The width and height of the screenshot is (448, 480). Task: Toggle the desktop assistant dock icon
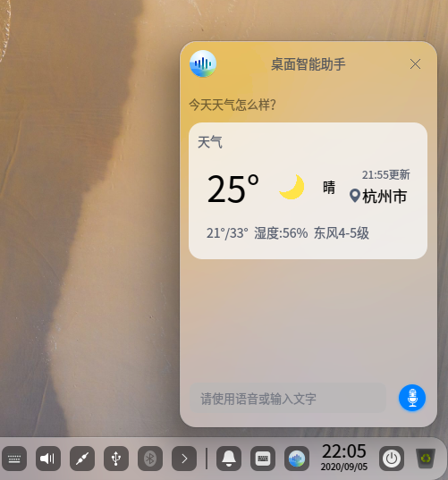tap(297, 459)
